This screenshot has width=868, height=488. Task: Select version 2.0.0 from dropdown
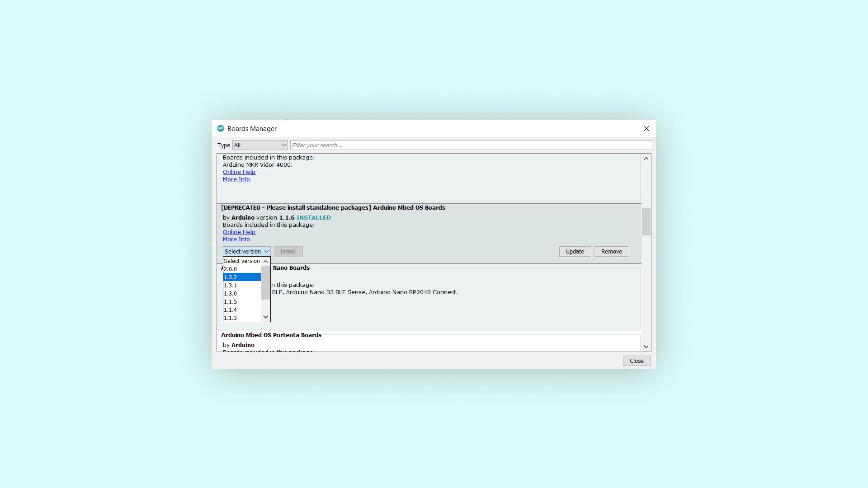tap(240, 269)
